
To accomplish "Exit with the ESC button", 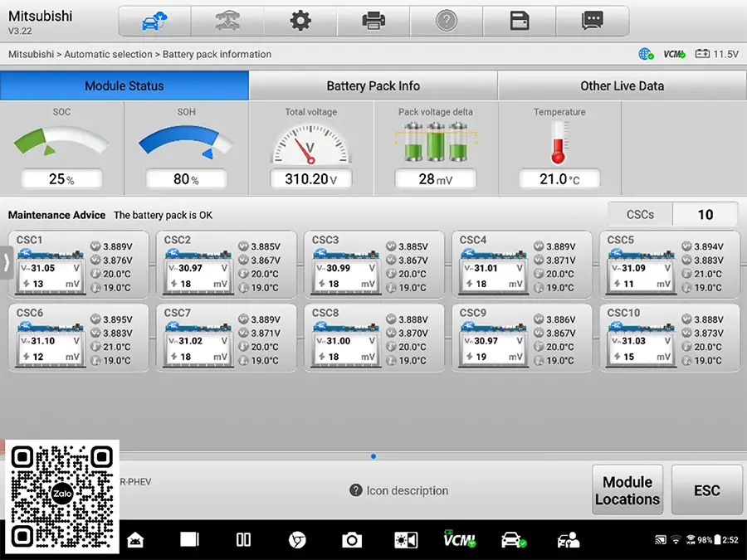I will (707, 490).
